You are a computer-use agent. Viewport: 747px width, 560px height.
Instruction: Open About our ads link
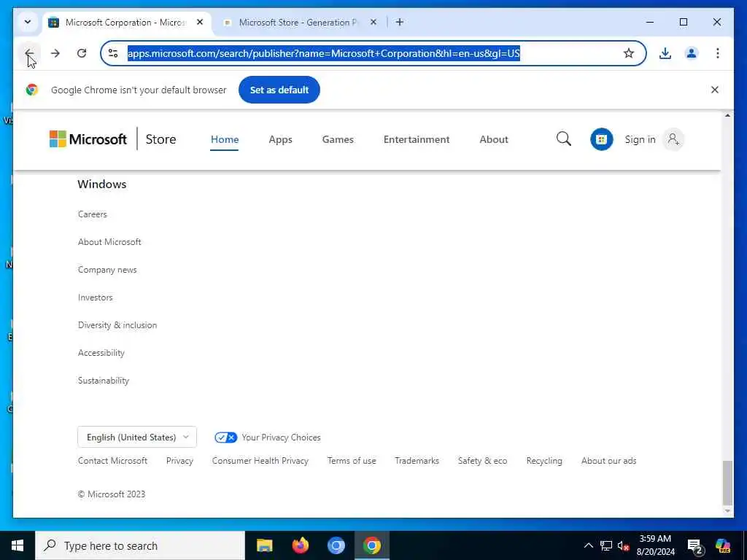pos(609,461)
